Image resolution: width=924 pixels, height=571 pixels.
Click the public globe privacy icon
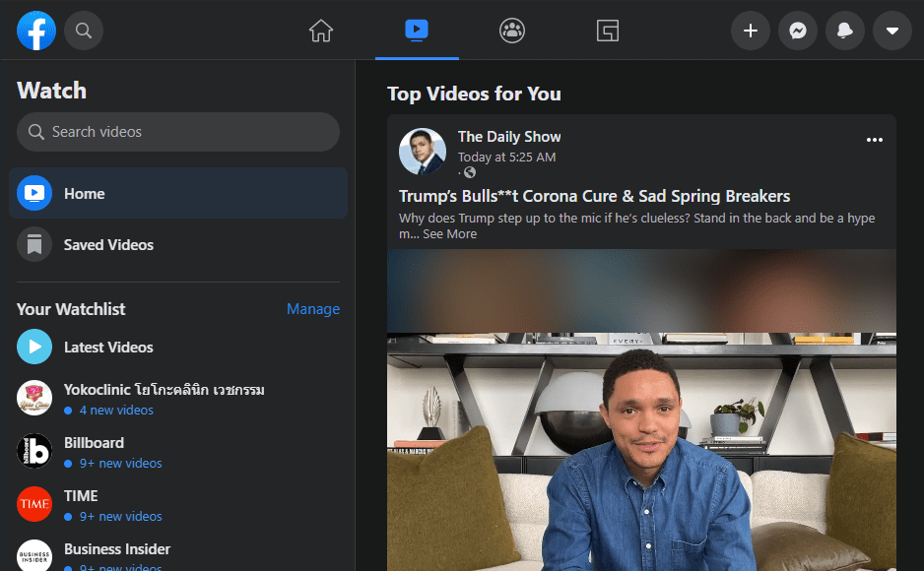point(470,172)
